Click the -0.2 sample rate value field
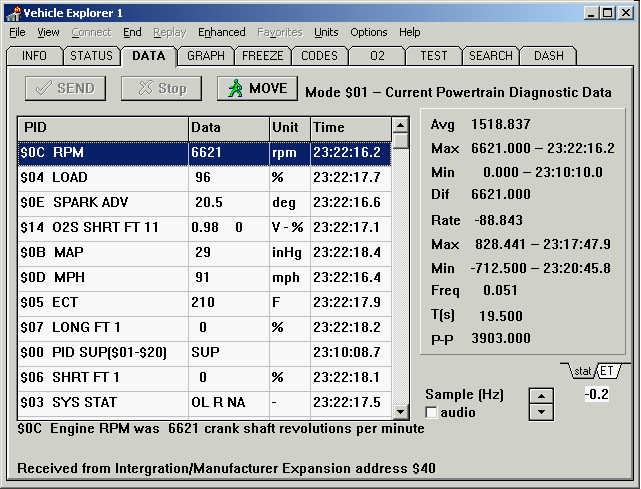Image resolution: width=641 pixels, height=489 pixels. [597, 395]
